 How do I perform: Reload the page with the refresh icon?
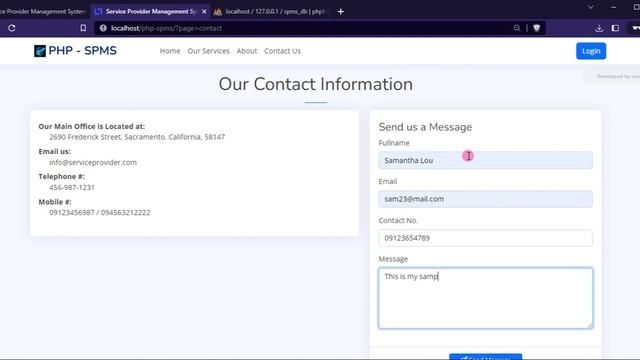point(11,28)
